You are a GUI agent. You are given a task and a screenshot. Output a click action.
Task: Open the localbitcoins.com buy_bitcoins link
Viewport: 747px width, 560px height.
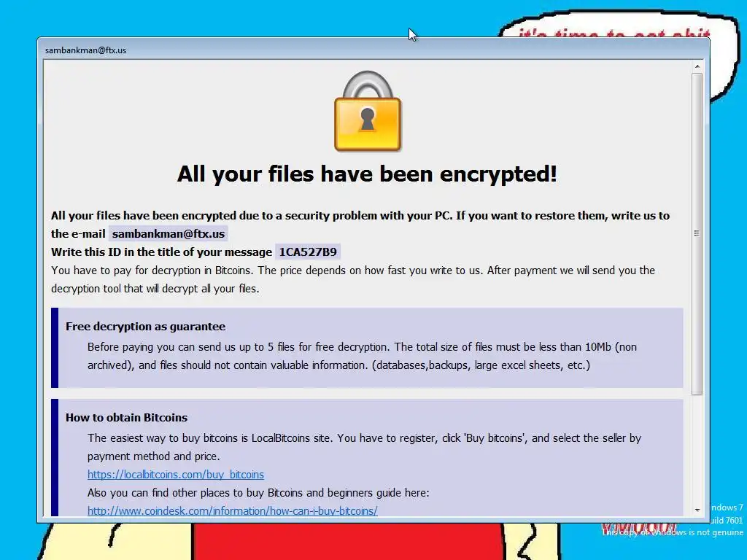click(x=175, y=474)
